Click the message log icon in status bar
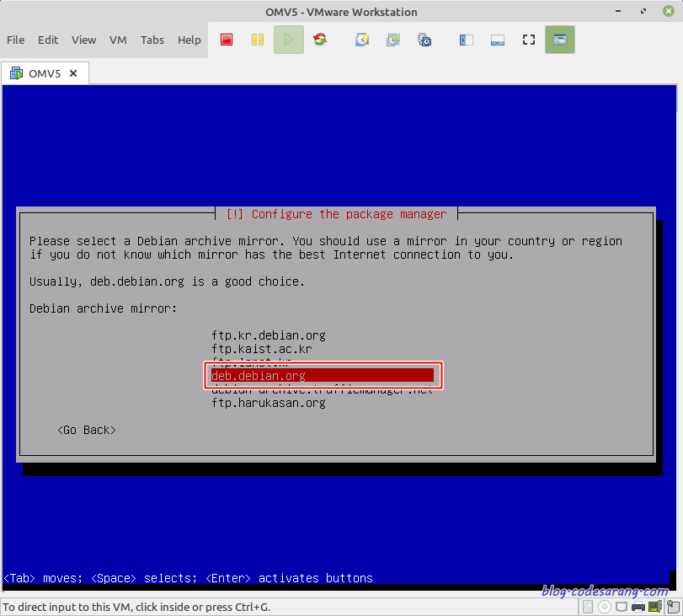Viewport: 683px width, 616px height. [x=673, y=607]
